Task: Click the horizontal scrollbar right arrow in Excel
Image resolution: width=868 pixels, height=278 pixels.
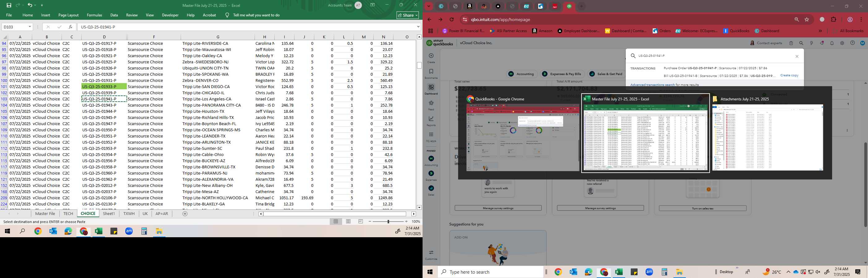Action: click(x=414, y=214)
